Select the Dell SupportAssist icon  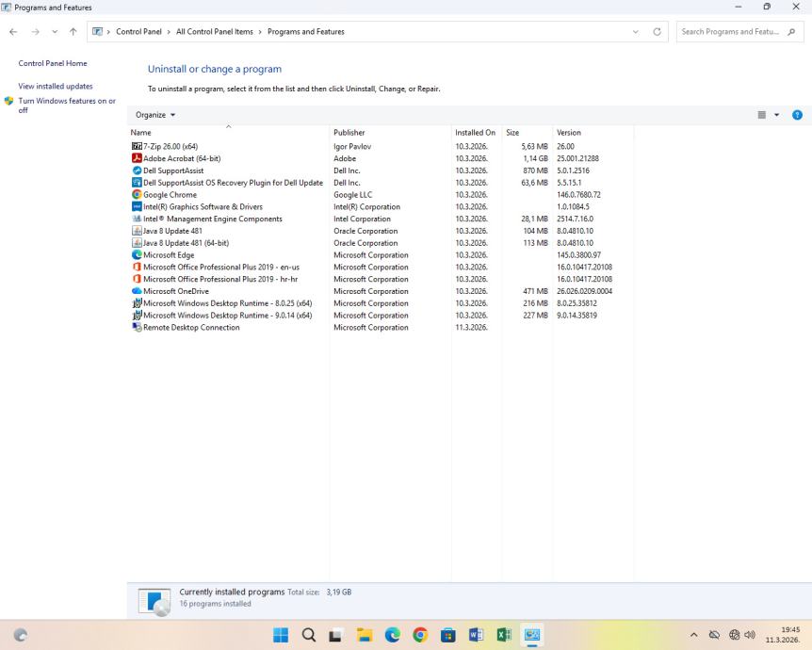click(137, 171)
